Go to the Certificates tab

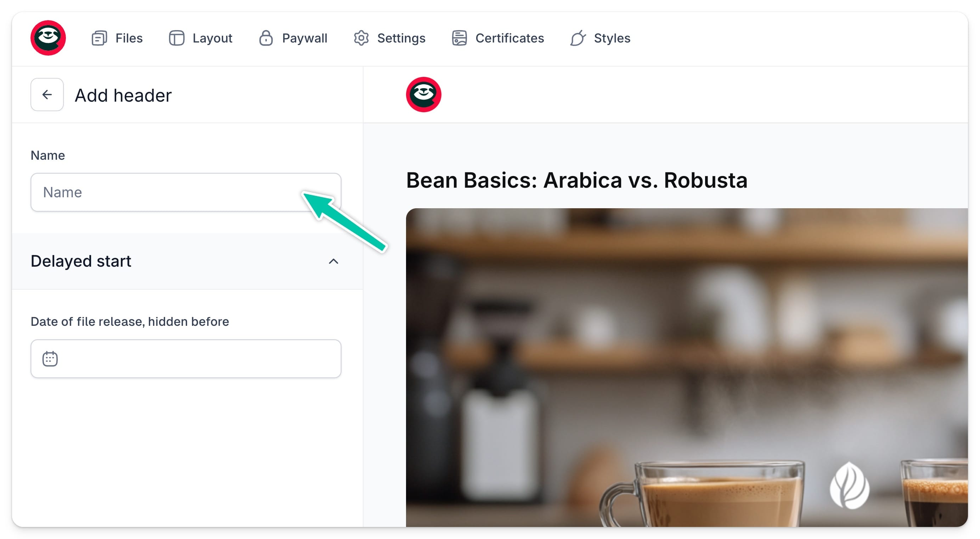click(497, 38)
